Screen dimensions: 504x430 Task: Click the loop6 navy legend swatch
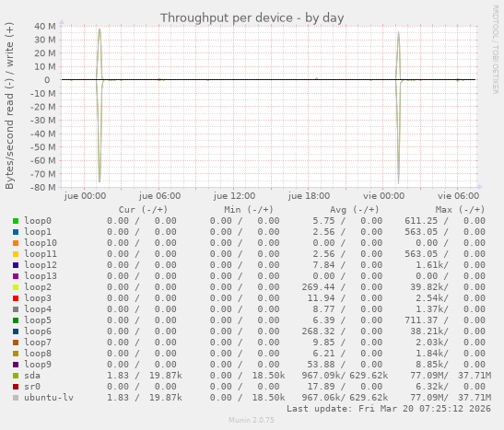click(16, 331)
